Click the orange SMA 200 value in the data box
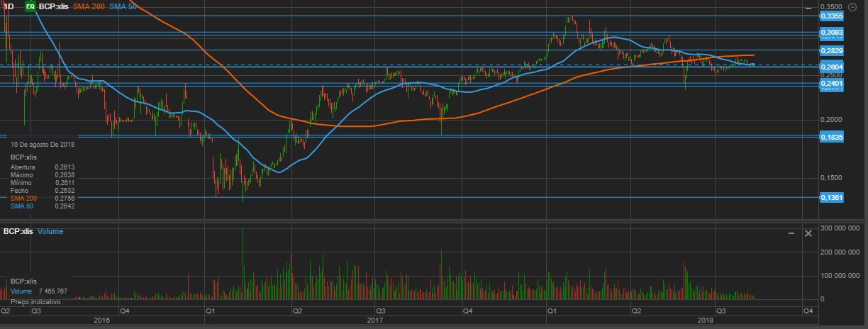 [x=65, y=199]
